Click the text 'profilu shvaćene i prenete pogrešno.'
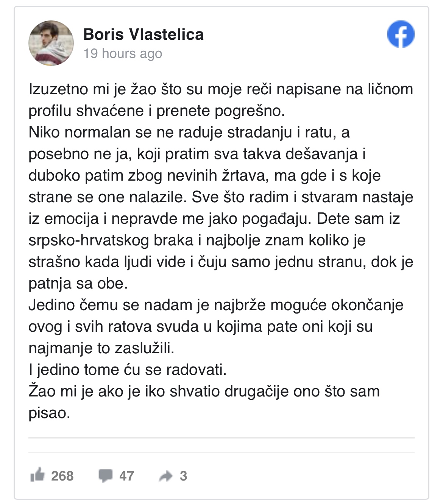Viewport: 443px width, 504px height. (157, 111)
